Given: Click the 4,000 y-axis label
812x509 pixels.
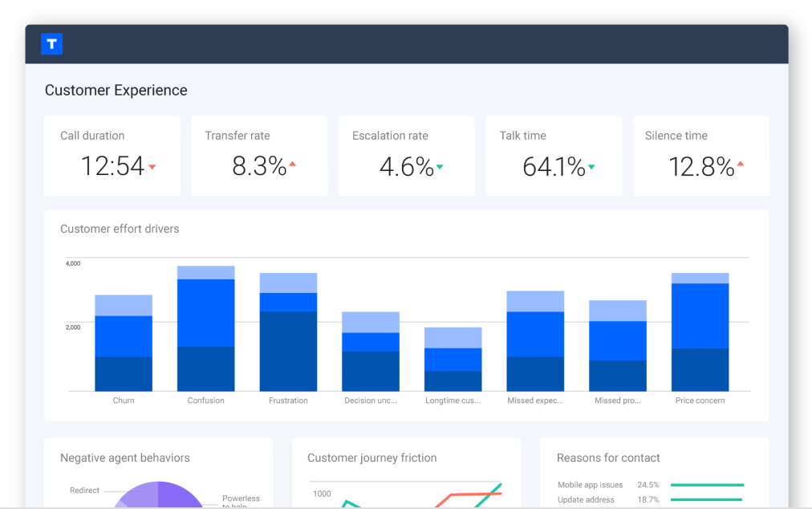Looking at the screenshot, I should tap(73, 263).
